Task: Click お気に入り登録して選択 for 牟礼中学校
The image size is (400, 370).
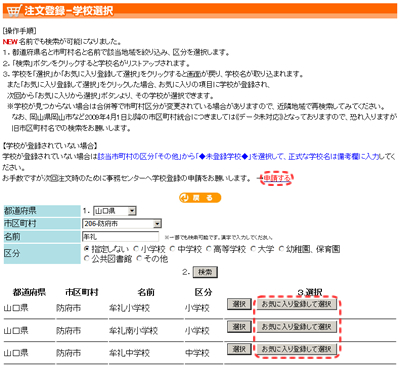Action: (x=296, y=349)
